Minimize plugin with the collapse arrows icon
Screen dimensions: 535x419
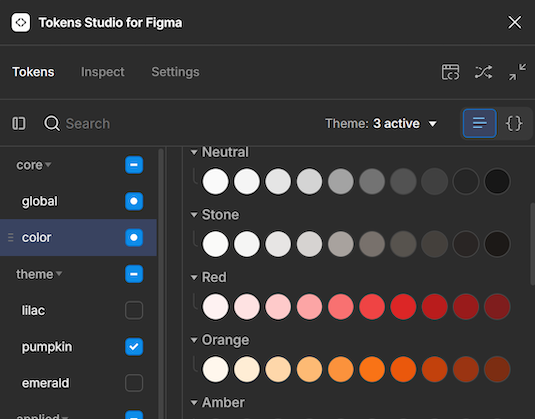[517, 72]
